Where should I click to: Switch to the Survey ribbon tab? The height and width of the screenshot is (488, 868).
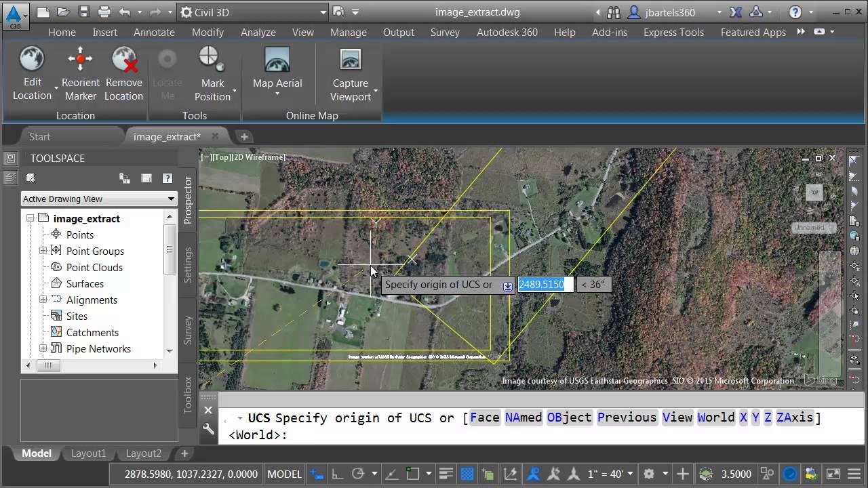[x=445, y=32]
